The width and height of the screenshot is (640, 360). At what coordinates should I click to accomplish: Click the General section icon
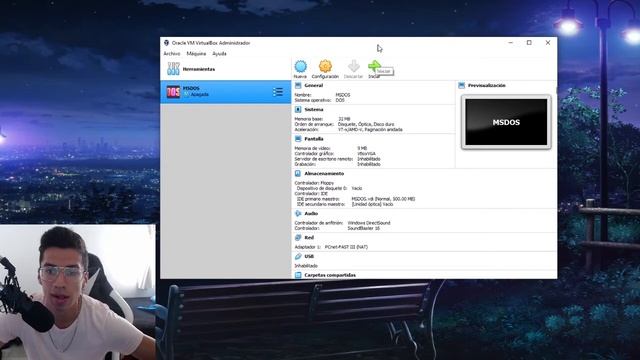[x=298, y=85]
